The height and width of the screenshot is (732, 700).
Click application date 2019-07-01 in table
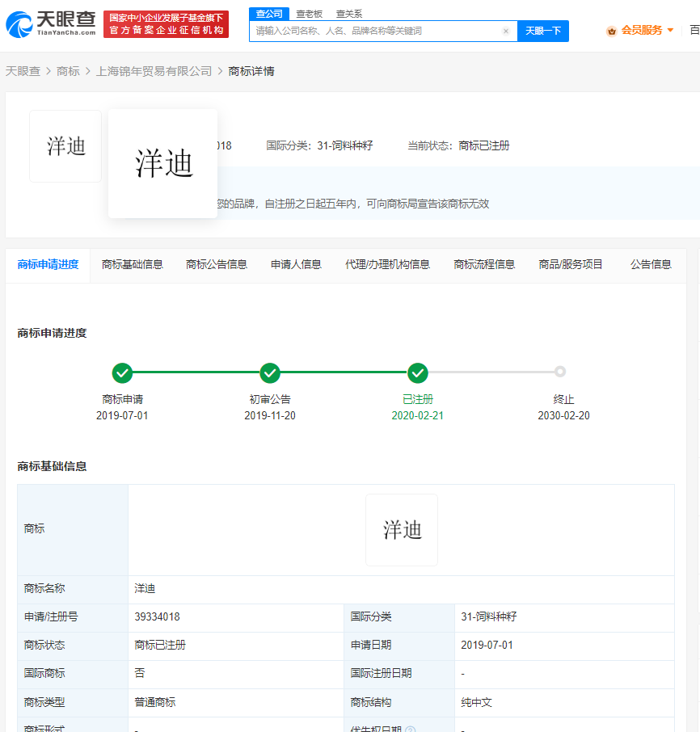tap(487, 646)
